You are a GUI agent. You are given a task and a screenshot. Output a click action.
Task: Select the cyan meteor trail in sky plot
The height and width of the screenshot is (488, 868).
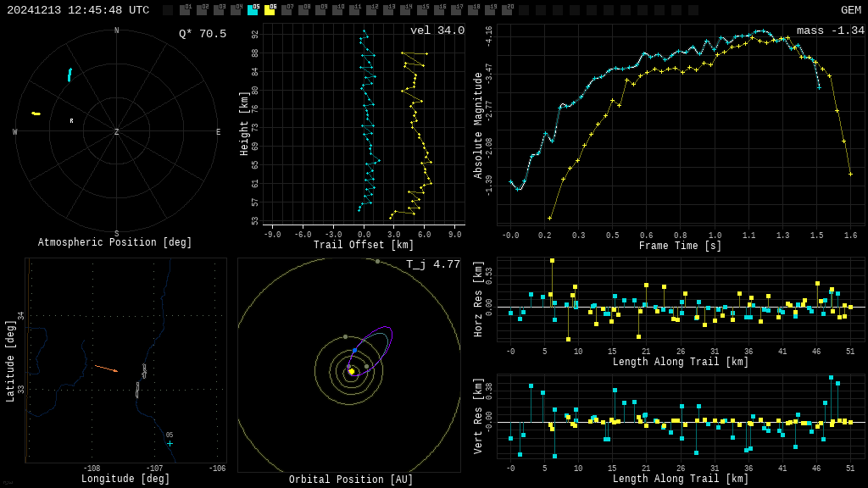(70, 75)
